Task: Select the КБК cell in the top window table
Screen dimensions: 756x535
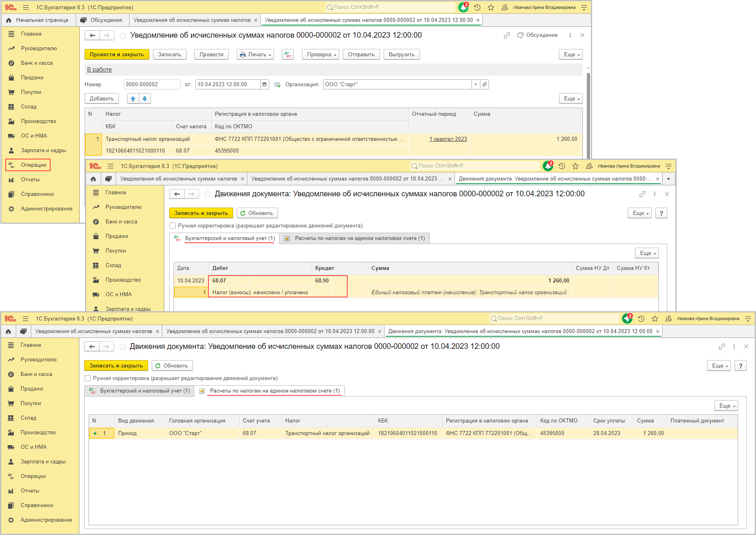Action: click(138, 151)
